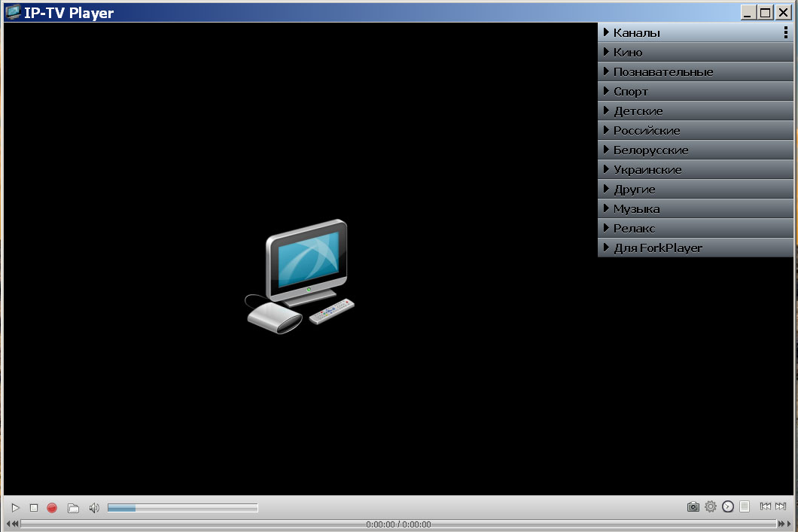Stop playback with the square button
The image size is (798, 532).
click(34, 508)
